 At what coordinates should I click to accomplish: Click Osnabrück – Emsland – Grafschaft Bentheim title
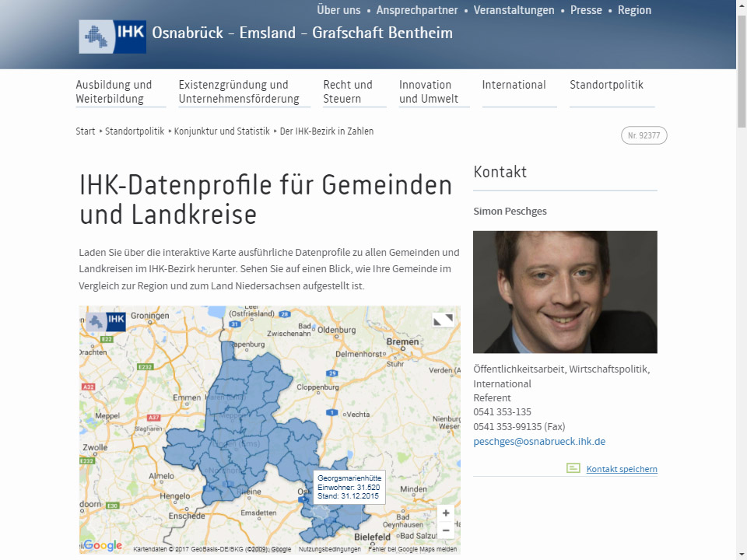pyautogui.click(x=302, y=33)
